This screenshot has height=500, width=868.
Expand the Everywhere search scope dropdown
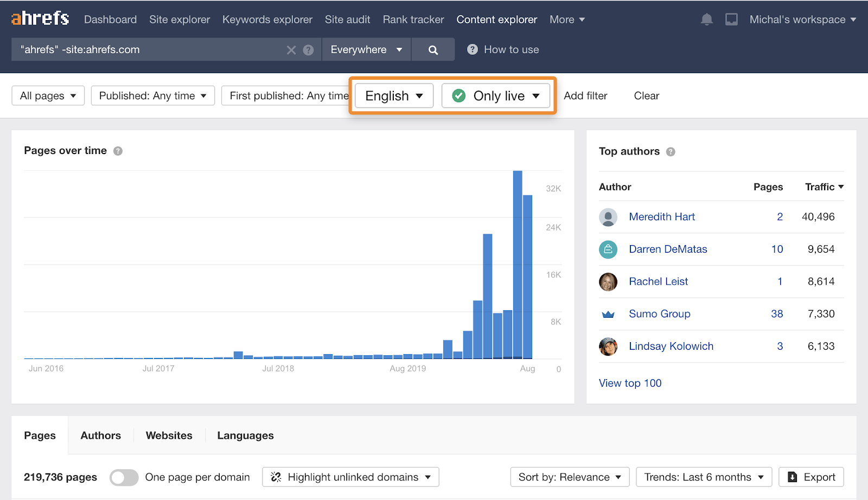point(366,49)
